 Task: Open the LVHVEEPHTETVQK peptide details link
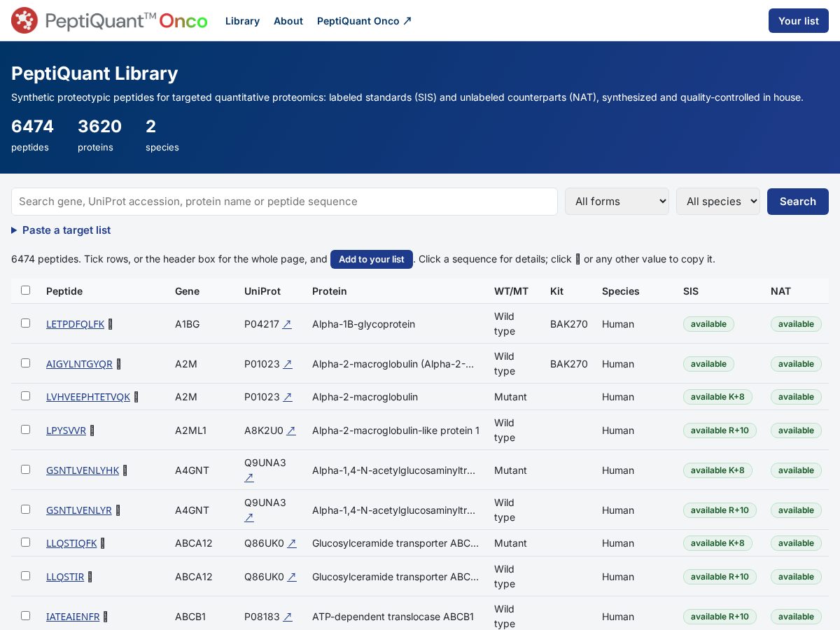(88, 397)
